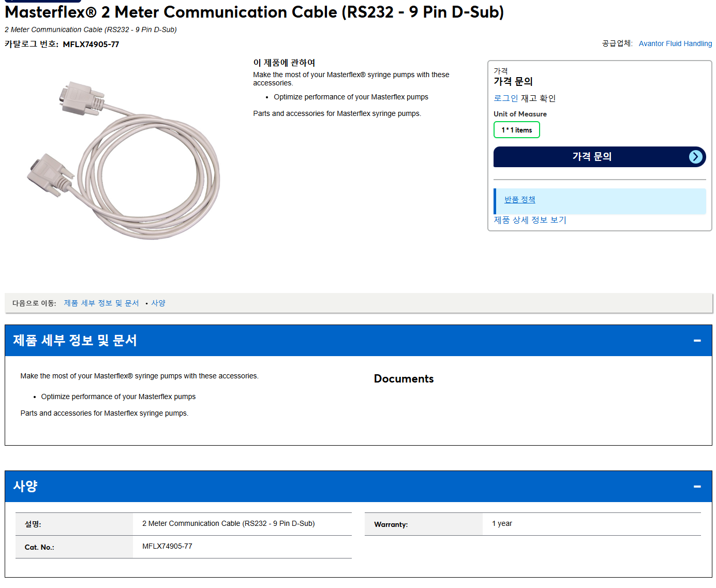Image resolution: width=716 pixels, height=588 pixels.
Task: Open 제품 상세 정보 보기 link
Action: pos(530,220)
